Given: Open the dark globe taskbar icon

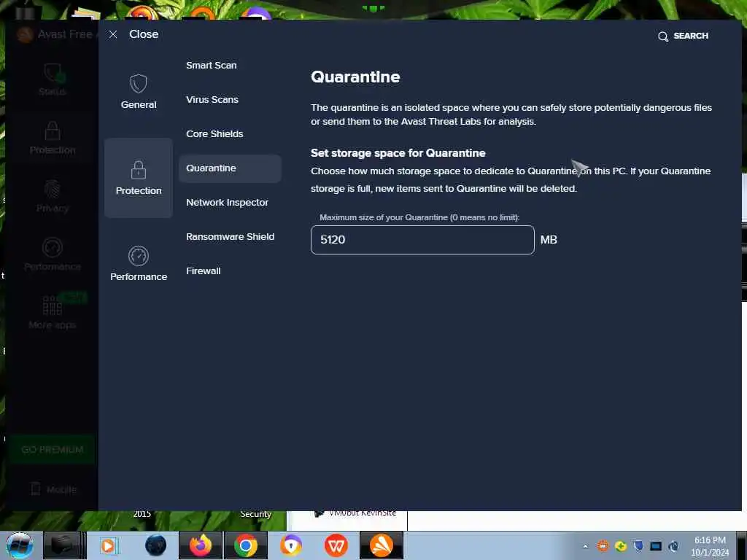Looking at the screenshot, I should pyautogui.click(x=156, y=545).
